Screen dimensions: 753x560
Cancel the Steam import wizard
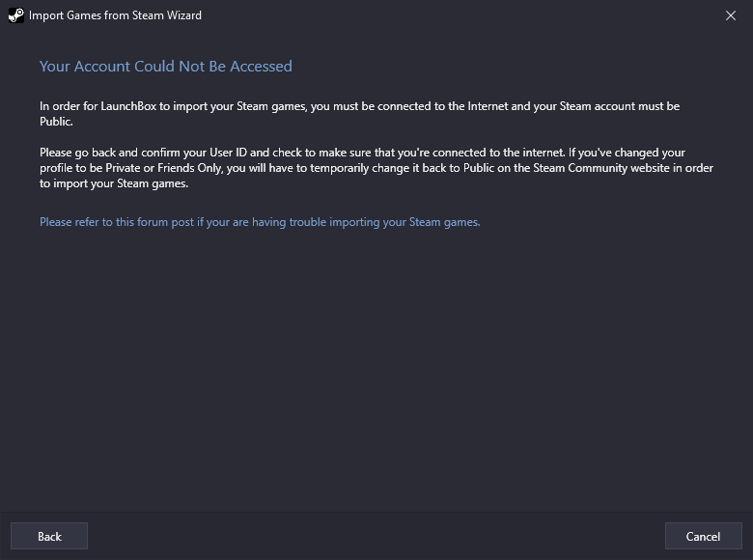click(703, 536)
